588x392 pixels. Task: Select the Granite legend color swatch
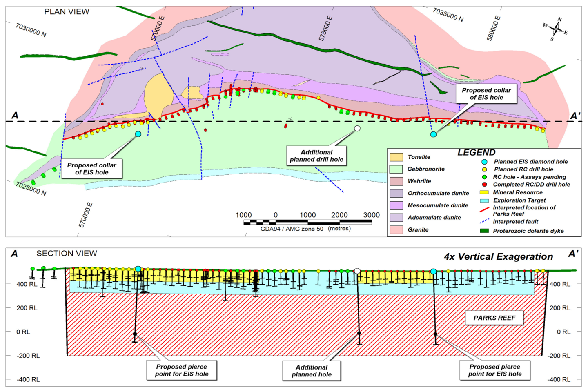396,229
